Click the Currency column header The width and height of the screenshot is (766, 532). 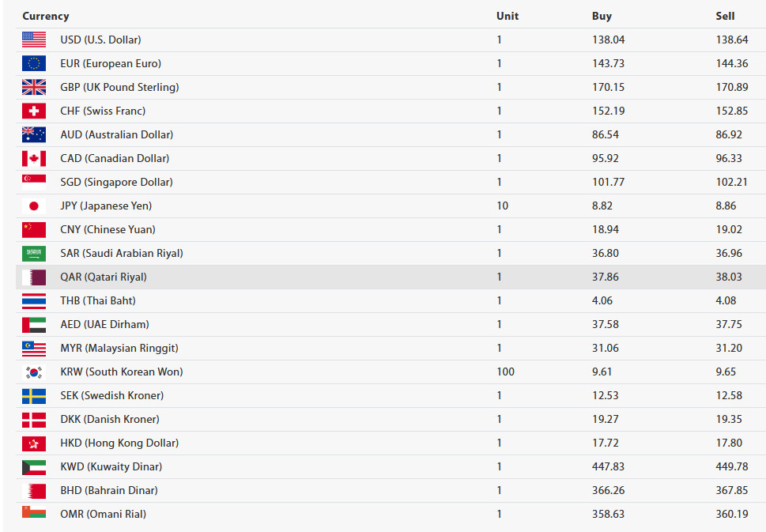45,16
